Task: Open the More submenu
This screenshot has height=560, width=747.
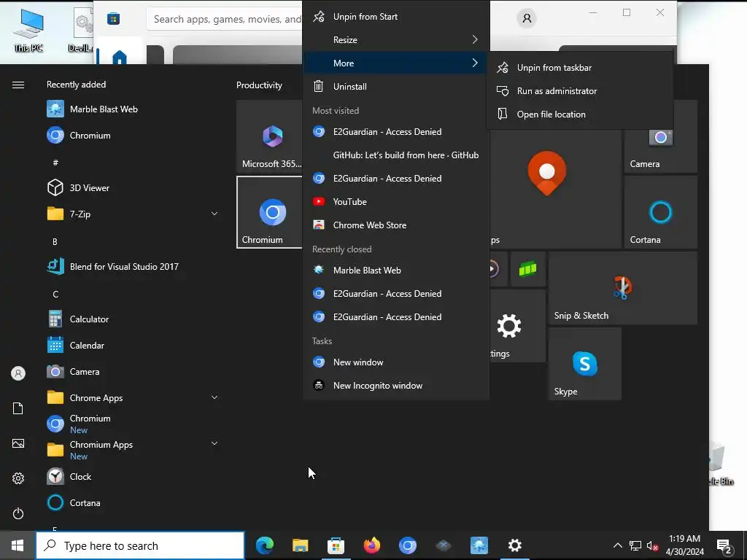Action: [396, 63]
